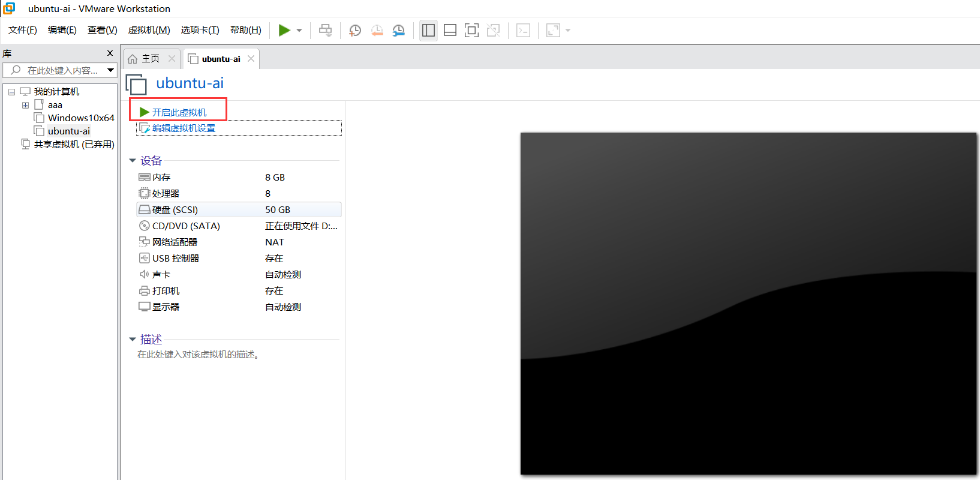Click the processor chip icon
Image resolution: width=980 pixels, height=480 pixels.
tap(144, 194)
